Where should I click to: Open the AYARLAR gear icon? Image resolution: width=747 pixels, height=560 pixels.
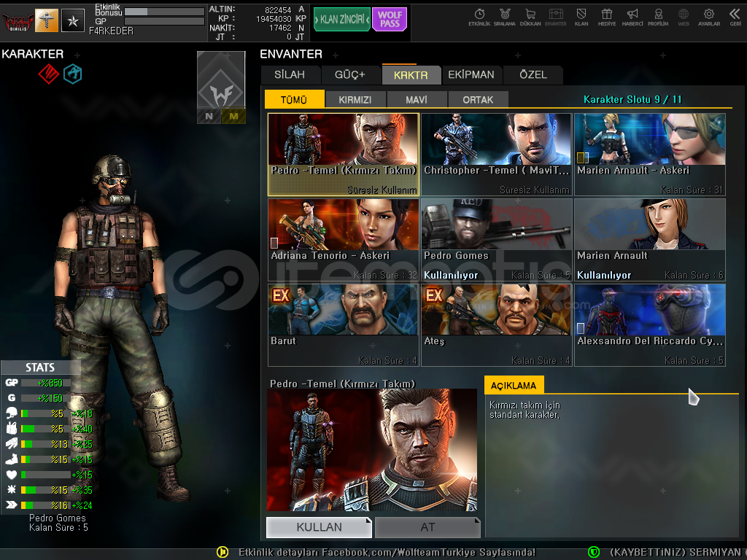tap(709, 17)
